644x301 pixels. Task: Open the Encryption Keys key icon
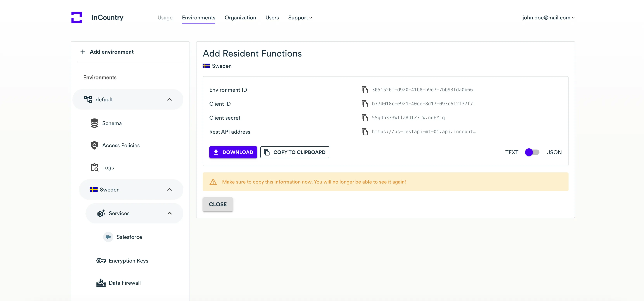pyautogui.click(x=101, y=261)
